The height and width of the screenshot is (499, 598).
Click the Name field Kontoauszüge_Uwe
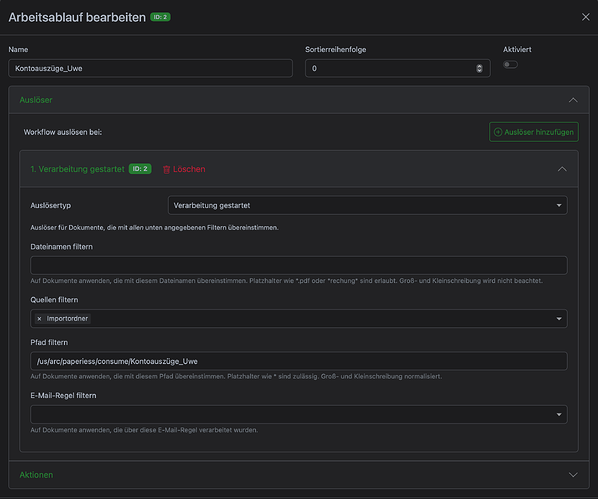click(150, 68)
